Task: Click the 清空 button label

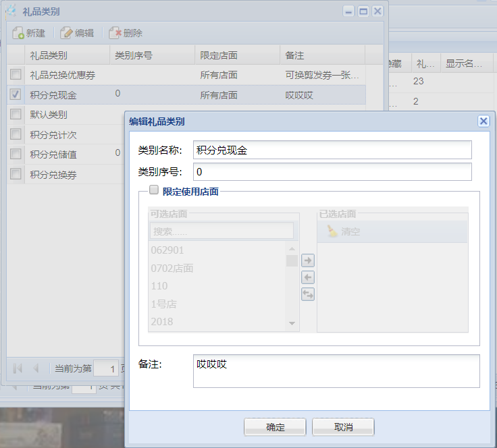Action: 350,231
